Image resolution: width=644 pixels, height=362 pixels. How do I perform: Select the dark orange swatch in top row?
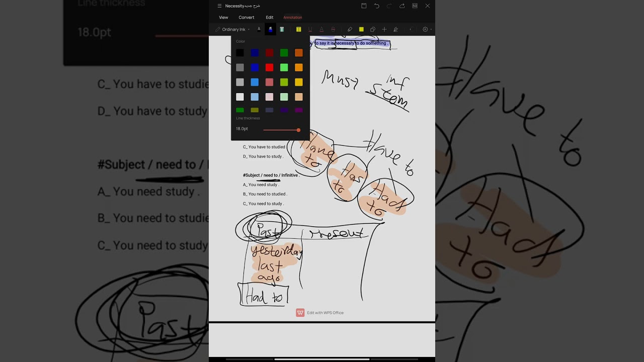coord(299,53)
